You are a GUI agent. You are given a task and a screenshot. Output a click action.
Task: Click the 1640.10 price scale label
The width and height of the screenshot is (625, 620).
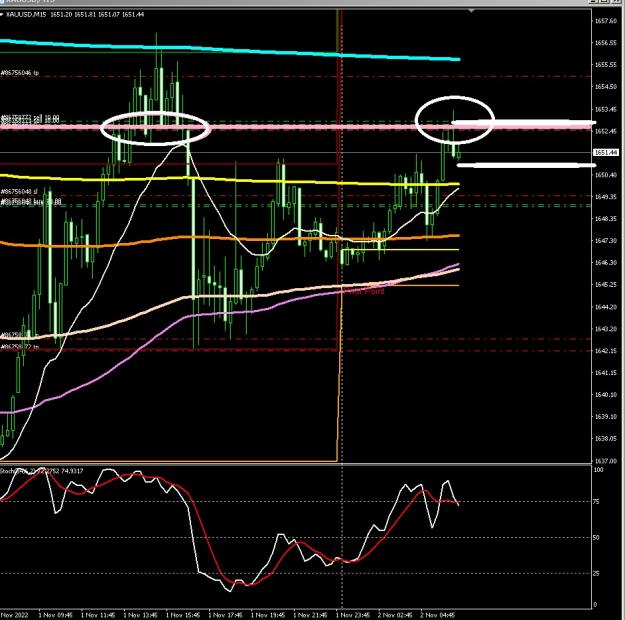click(x=605, y=395)
